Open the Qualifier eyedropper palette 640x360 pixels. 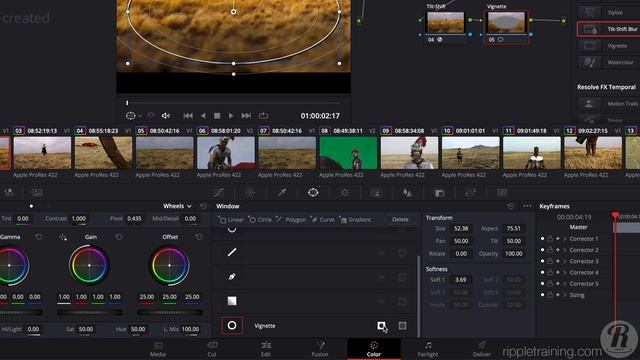point(282,192)
